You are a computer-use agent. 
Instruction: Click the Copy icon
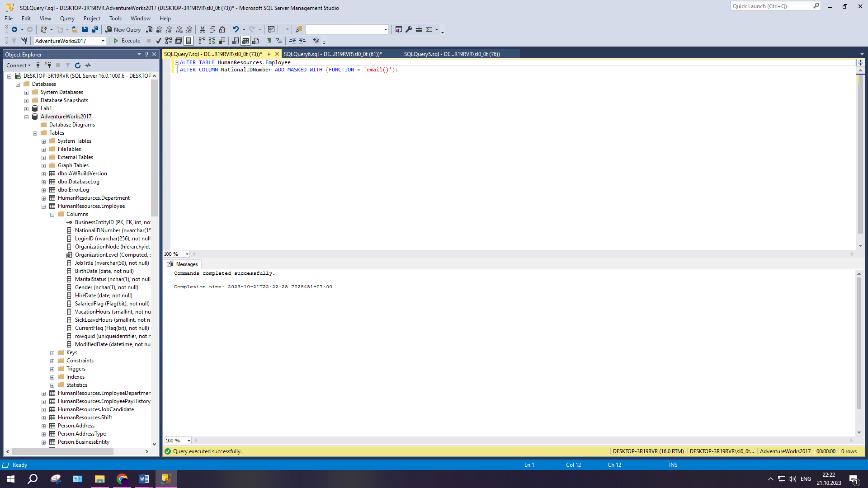click(x=212, y=29)
